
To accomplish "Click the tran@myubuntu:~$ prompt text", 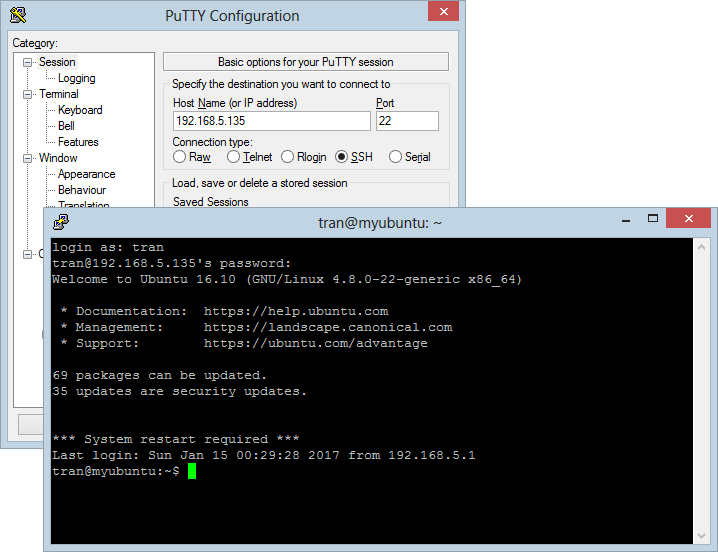I will click(x=116, y=471).
